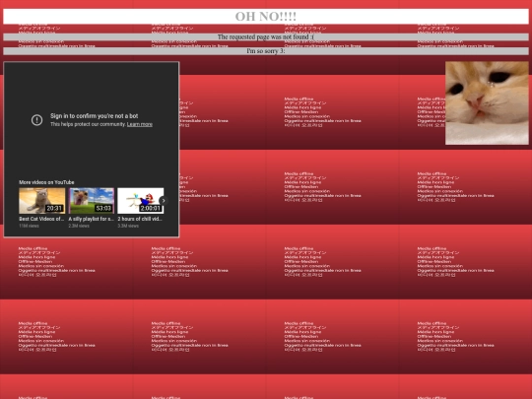
Task: Click the '3.3M views' text under chill video
Action: pyautogui.click(x=128, y=226)
